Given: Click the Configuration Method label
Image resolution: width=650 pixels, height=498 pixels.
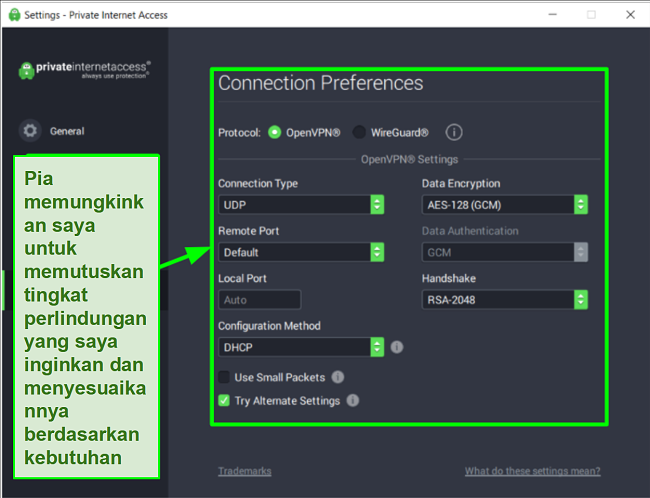Looking at the screenshot, I should coord(269,326).
